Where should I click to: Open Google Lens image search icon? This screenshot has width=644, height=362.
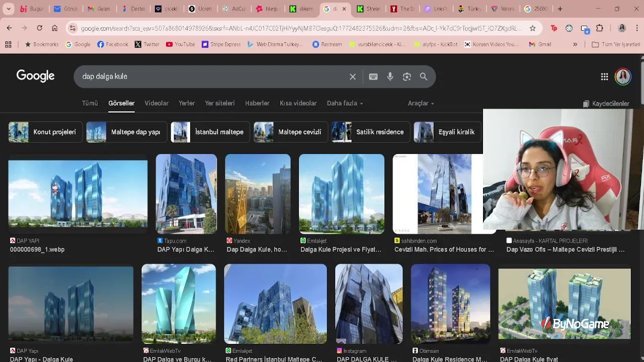(x=407, y=76)
